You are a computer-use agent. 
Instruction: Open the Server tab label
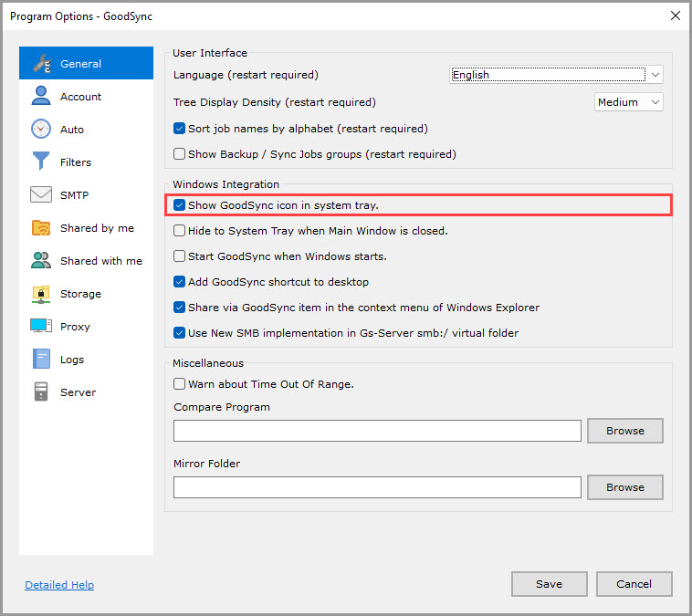pos(78,392)
